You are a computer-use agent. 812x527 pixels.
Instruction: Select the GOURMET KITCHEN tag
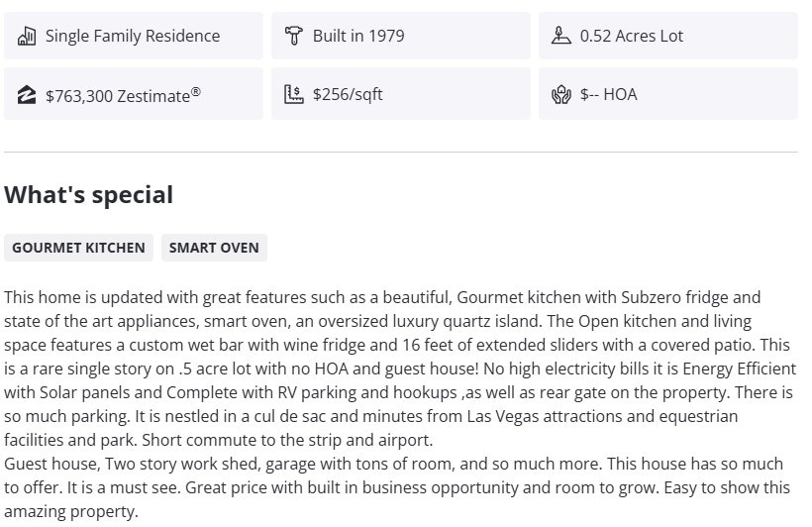[78, 248]
